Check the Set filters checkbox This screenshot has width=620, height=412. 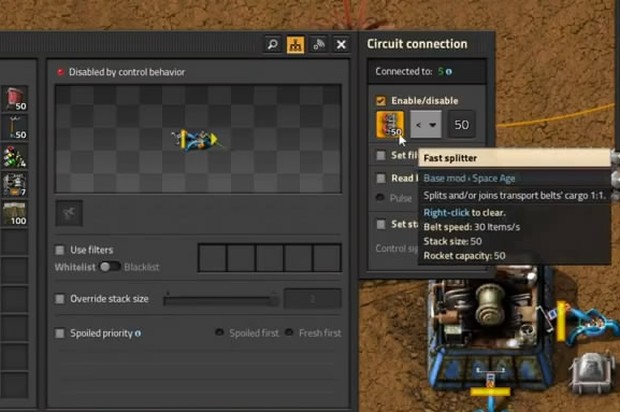[381, 155]
